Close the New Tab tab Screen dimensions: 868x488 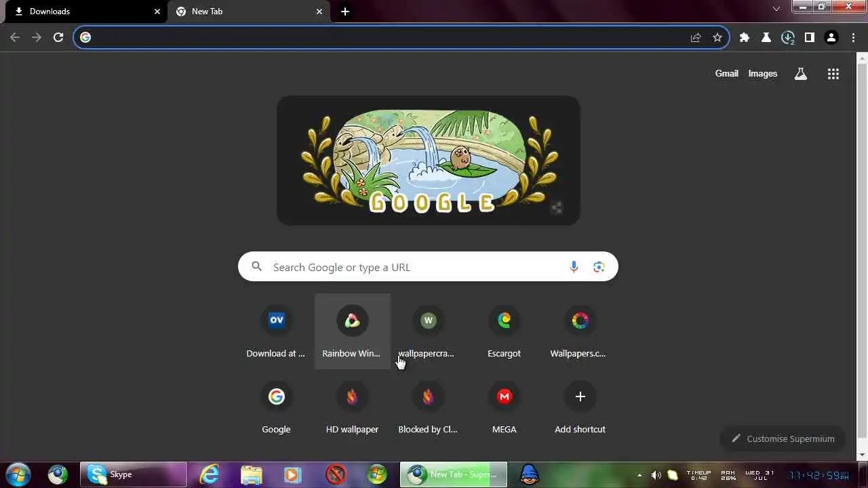319,12
